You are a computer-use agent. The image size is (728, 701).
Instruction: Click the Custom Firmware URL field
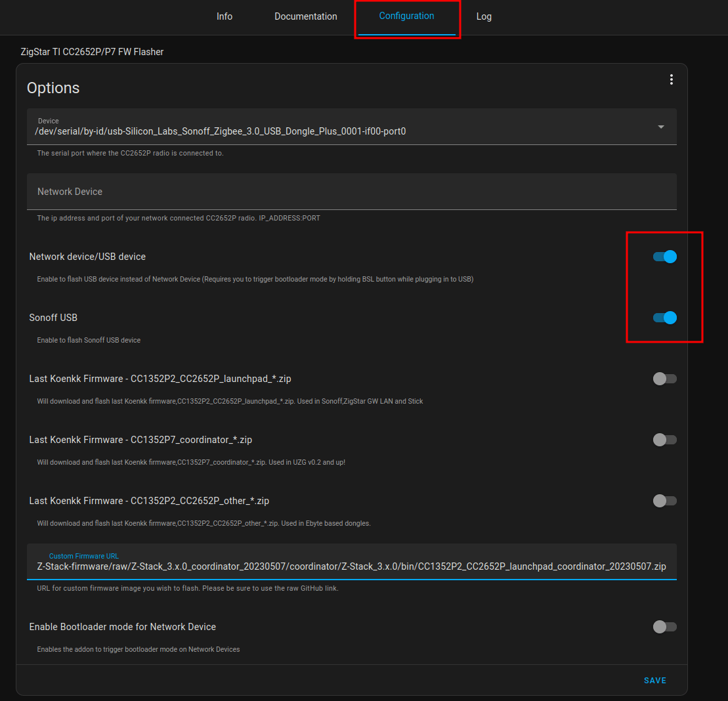coord(351,562)
